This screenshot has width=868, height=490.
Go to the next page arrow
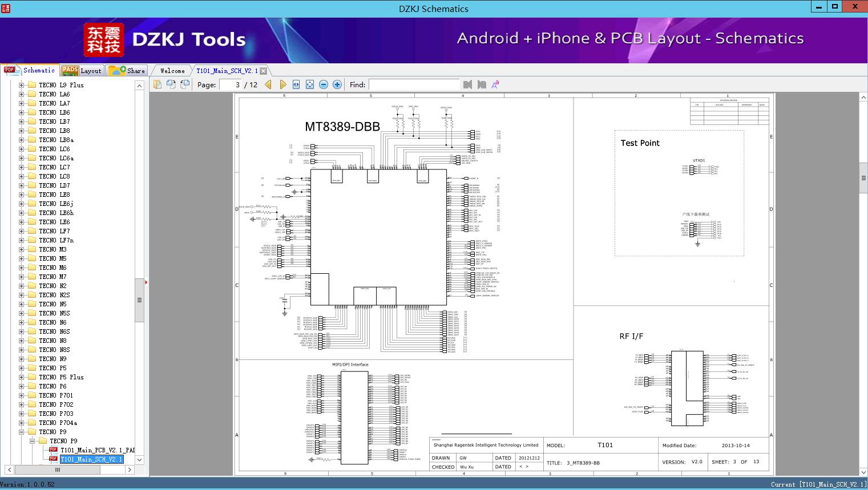282,84
